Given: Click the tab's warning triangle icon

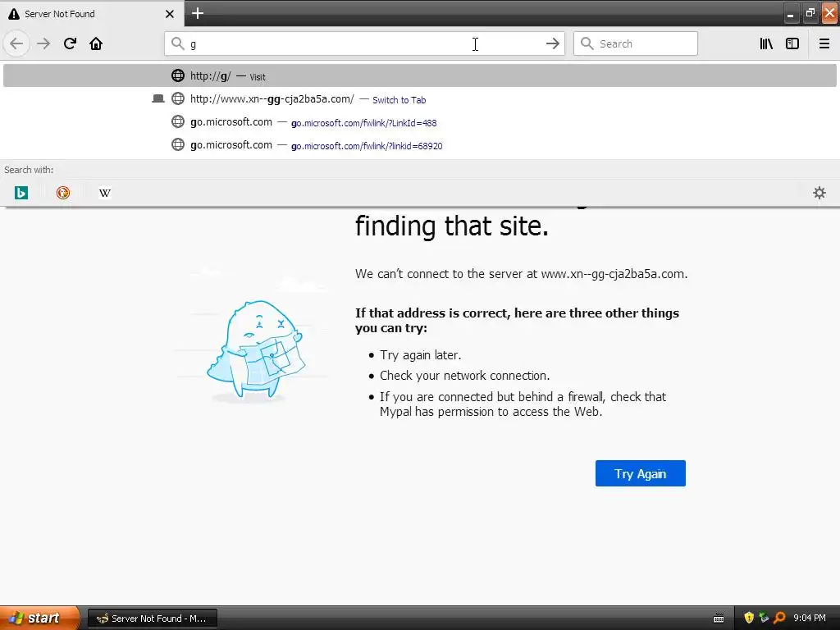Looking at the screenshot, I should [x=14, y=14].
